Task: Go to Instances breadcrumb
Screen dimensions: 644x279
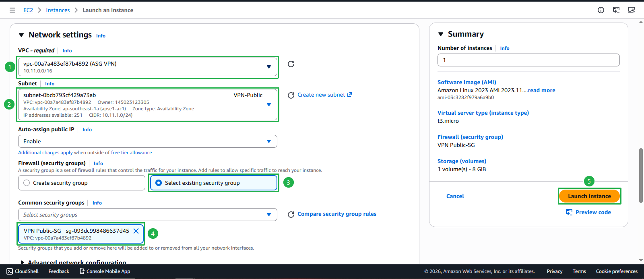Action: click(58, 10)
